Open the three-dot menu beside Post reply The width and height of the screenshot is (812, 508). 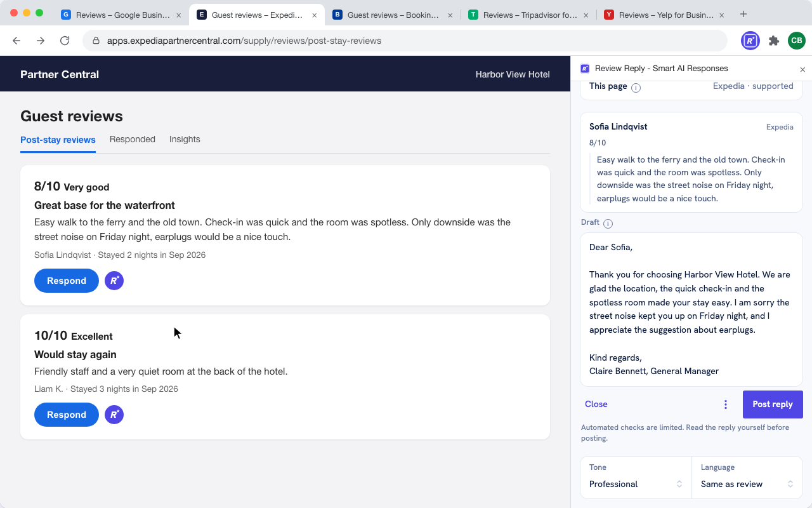tap(726, 404)
